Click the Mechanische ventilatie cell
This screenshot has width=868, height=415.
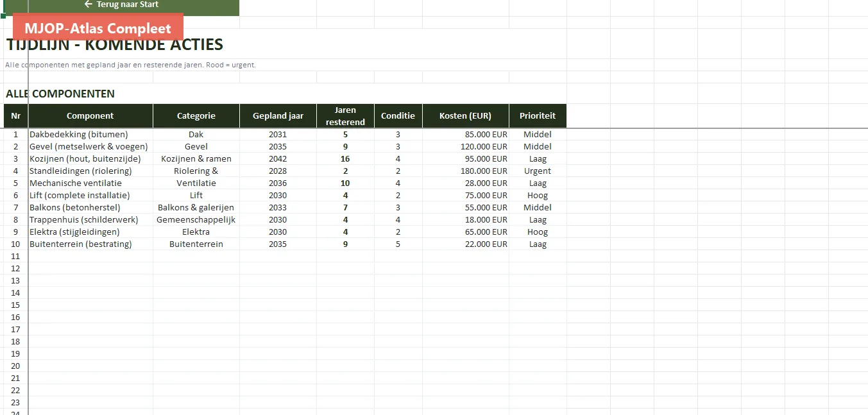[x=90, y=183]
